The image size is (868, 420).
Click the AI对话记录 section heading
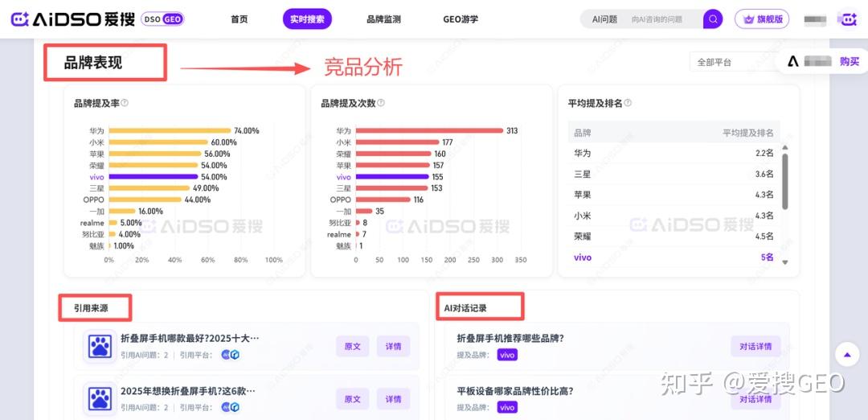[465, 308]
